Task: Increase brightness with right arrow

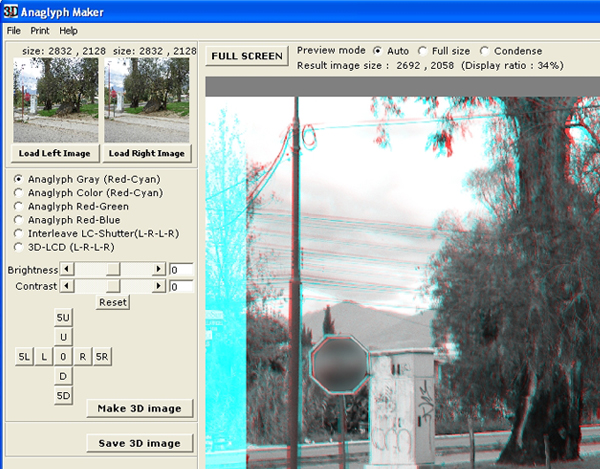Action: (158, 269)
